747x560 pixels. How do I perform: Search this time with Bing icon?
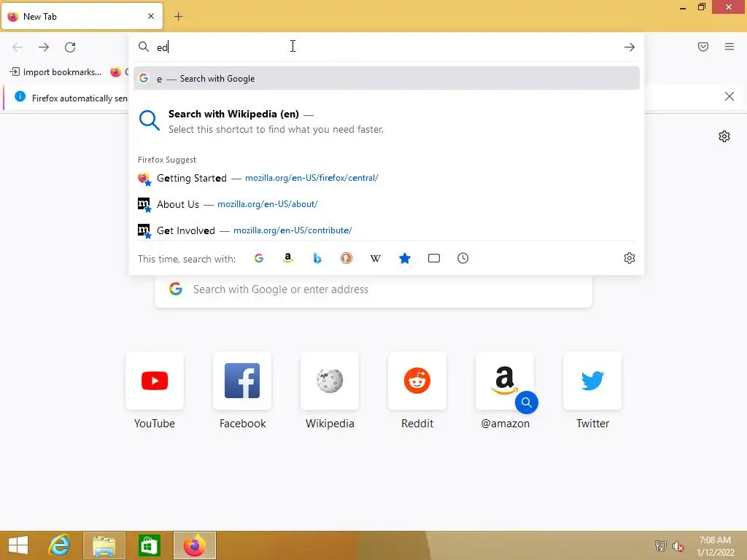[x=317, y=258]
